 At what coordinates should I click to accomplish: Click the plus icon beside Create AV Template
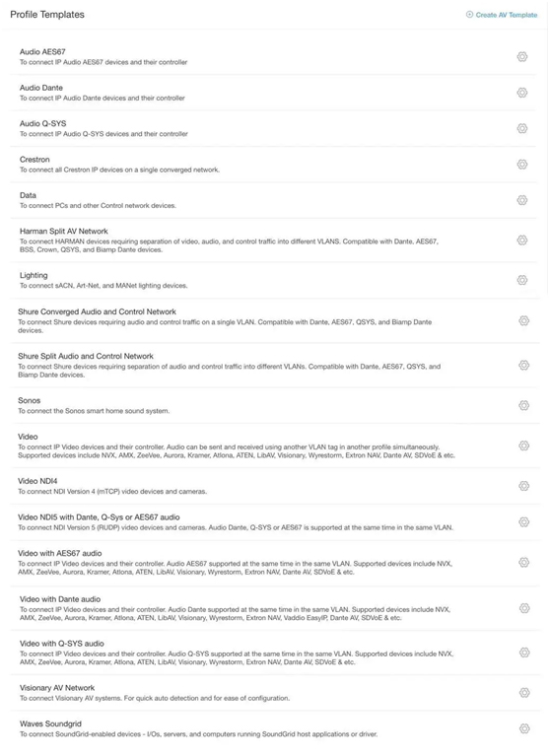[x=469, y=15]
